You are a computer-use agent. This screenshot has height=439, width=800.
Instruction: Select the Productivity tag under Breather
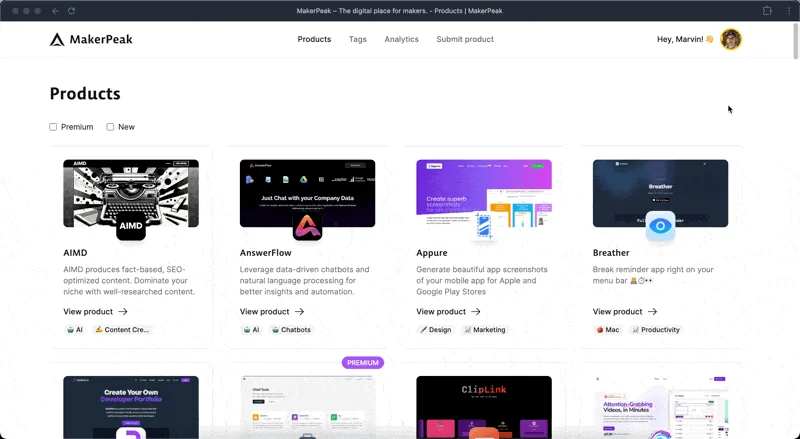point(656,330)
